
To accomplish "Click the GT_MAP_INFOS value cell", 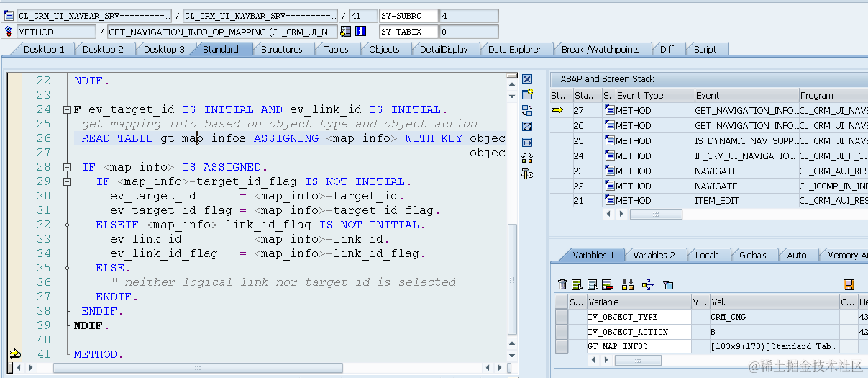I will click(773, 346).
